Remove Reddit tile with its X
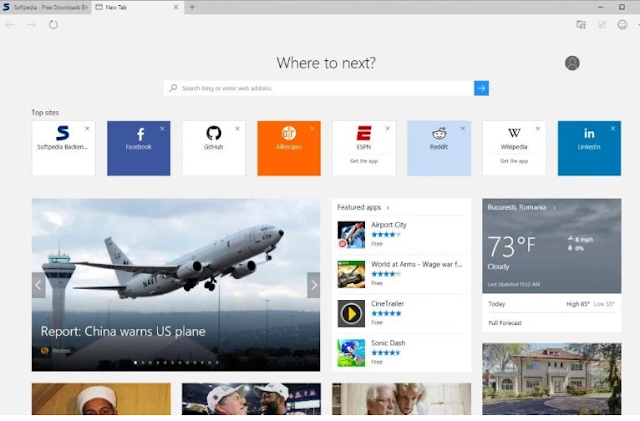The image size is (640, 421). point(462,128)
